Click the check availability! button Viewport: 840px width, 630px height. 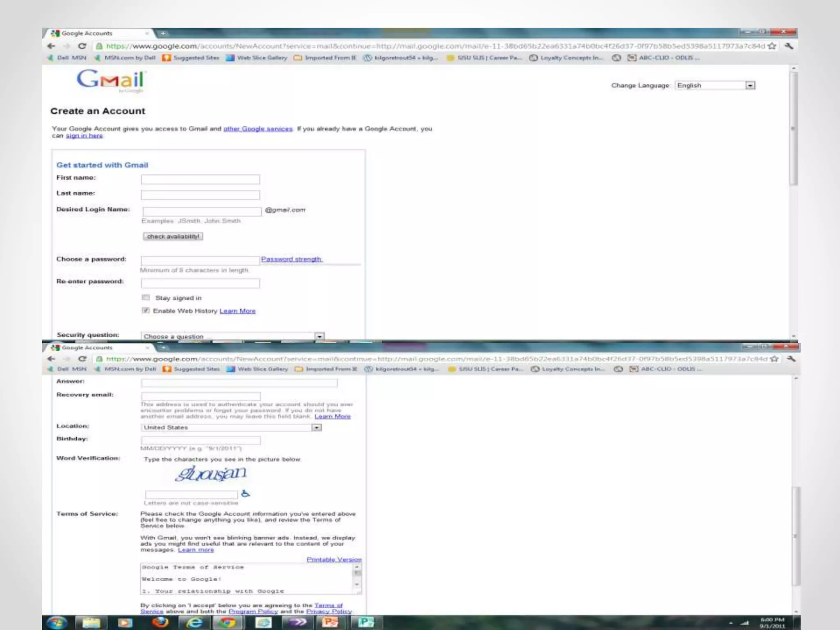pyautogui.click(x=173, y=236)
